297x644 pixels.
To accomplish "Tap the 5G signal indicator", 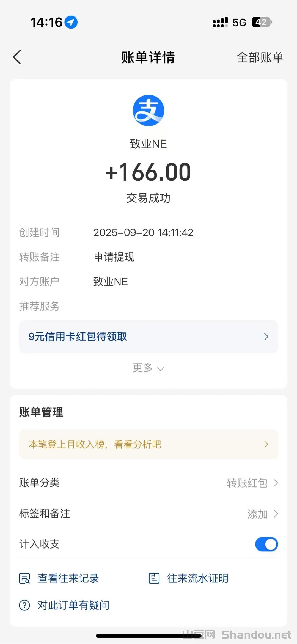I will [x=239, y=23].
